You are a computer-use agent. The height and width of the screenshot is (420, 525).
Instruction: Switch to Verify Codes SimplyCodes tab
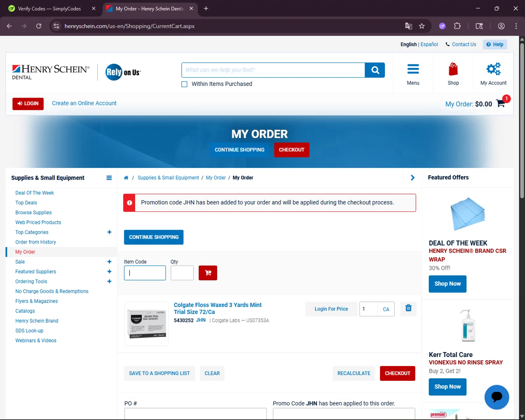click(49, 9)
